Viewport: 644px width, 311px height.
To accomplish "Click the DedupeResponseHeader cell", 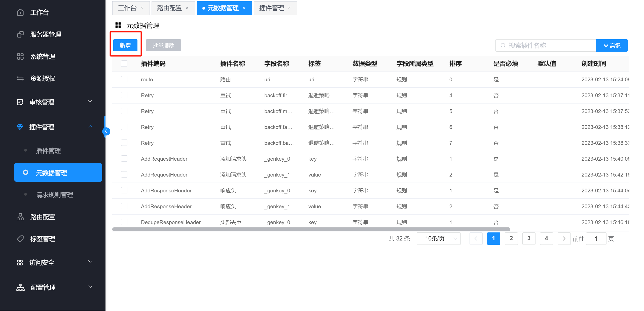I will [171, 222].
